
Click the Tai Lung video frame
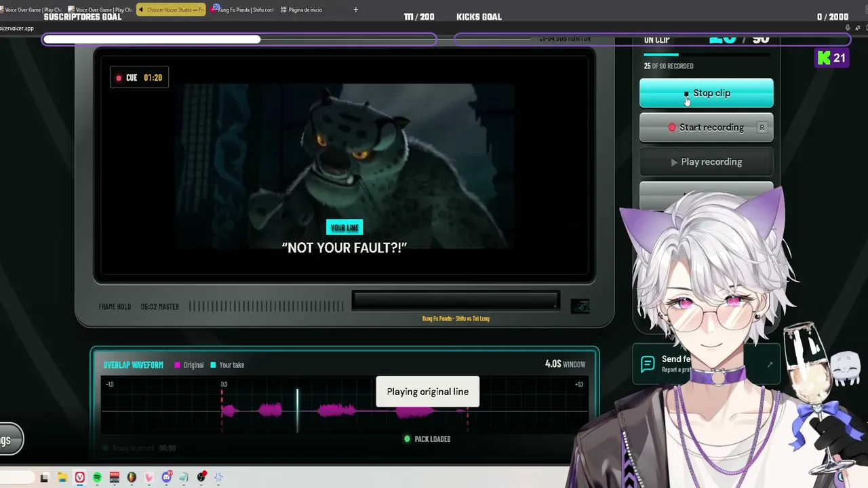[x=344, y=166]
